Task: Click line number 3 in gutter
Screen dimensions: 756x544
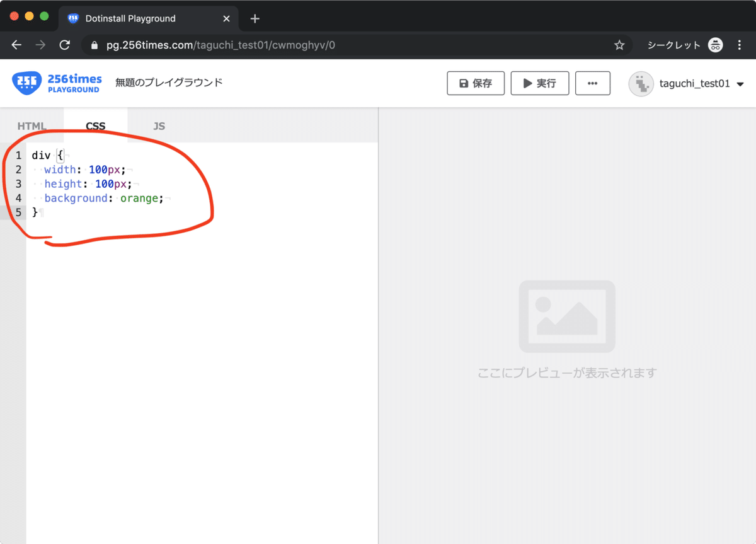Action: coord(18,183)
